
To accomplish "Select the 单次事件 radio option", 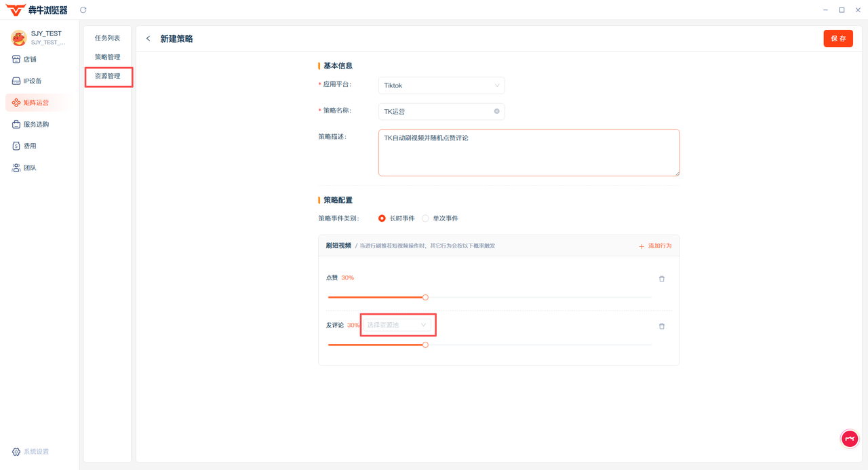I will click(x=426, y=218).
